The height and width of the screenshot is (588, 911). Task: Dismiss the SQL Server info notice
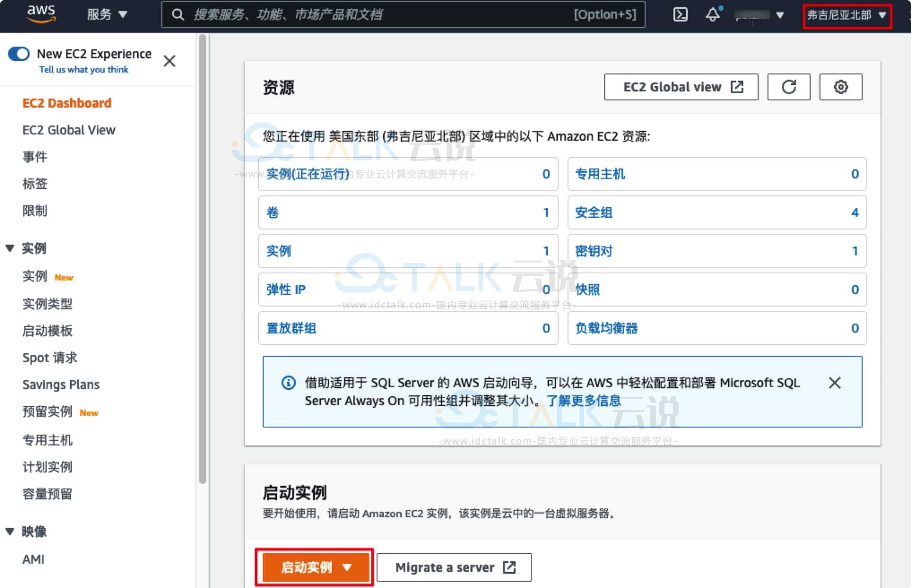point(834,383)
